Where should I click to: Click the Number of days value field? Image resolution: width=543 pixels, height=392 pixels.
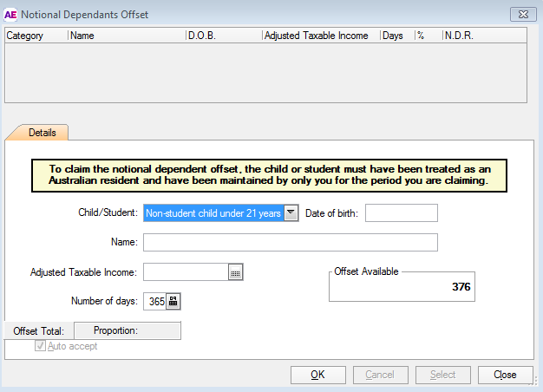tap(154, 301)
